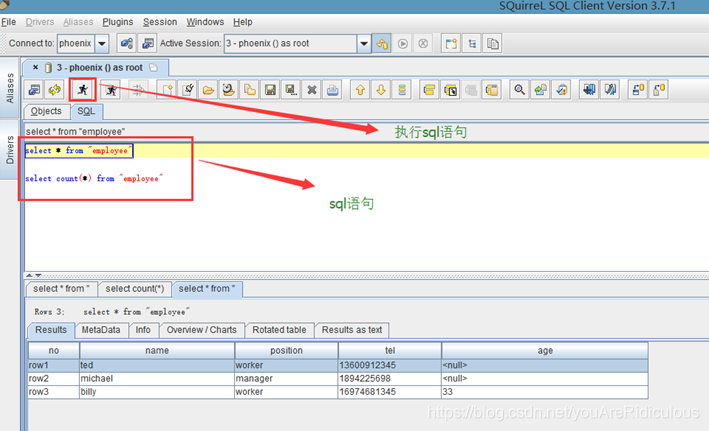Click the new file icon with yellow star
This screenshot has height=431, width=709.
tap(167, 90)
